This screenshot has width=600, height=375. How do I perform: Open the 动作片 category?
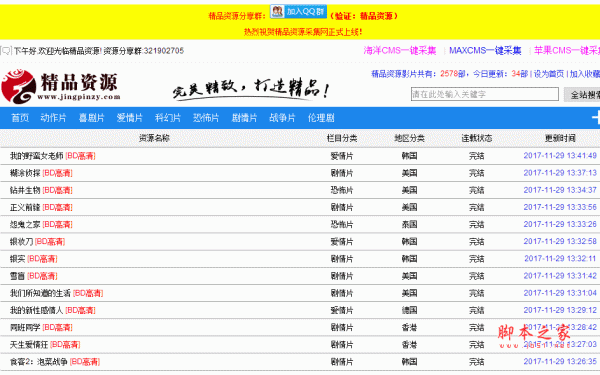click(53, 118)
